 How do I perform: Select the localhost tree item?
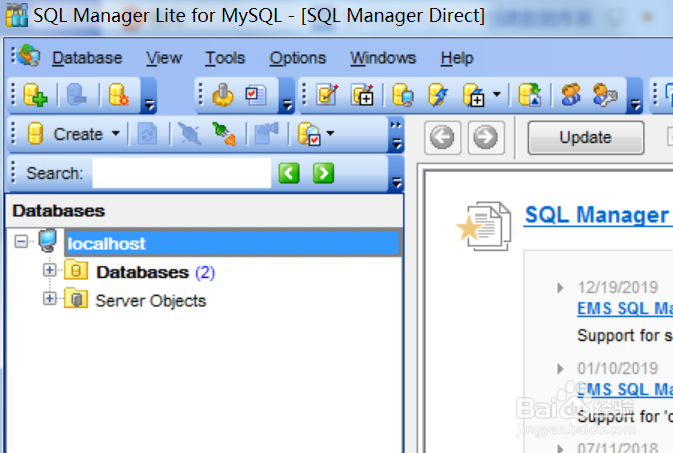(x=233, y=243)
